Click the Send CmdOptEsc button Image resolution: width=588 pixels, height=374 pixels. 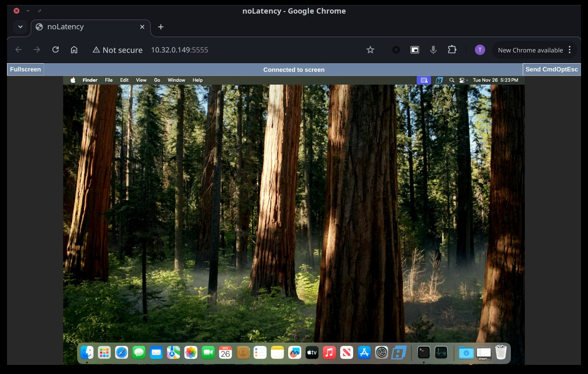click(x=552, y=69)
